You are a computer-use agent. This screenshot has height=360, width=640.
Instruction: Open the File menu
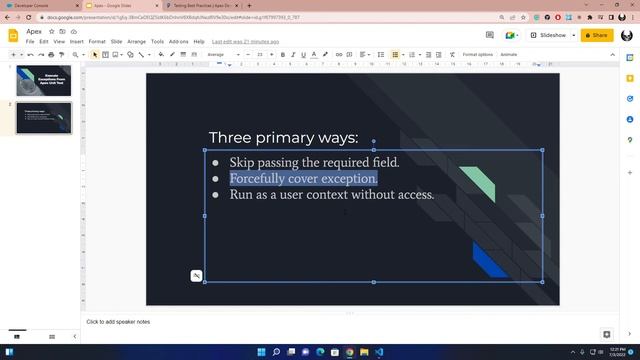pos(30,42)
